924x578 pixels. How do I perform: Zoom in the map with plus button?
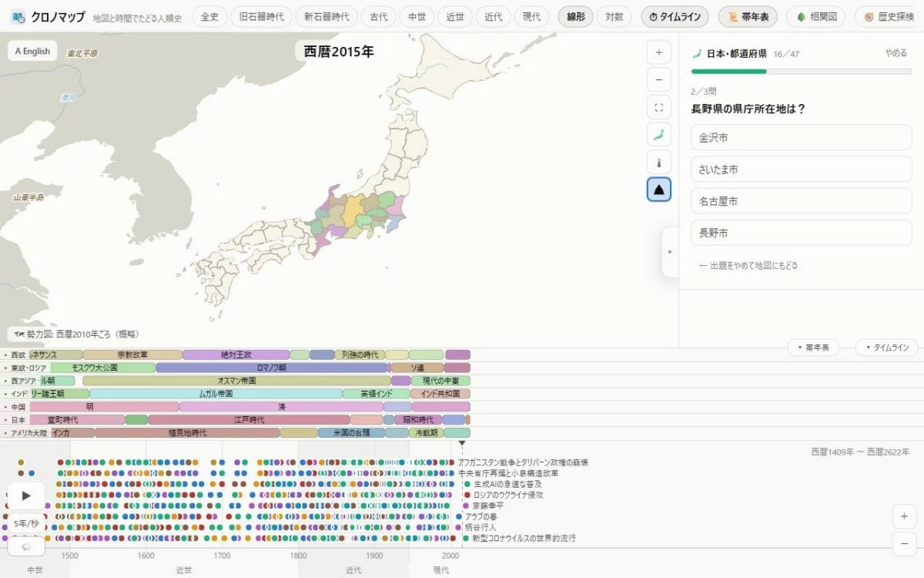tap(658, 53)
